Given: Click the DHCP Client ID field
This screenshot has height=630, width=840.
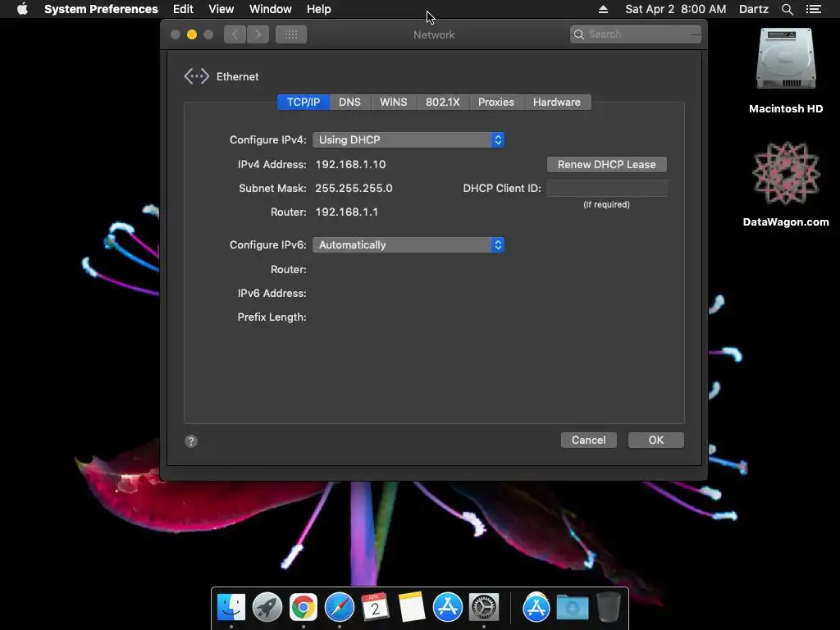Looking at the screenshot, I should pyautogui.click(x=607, y=188).
